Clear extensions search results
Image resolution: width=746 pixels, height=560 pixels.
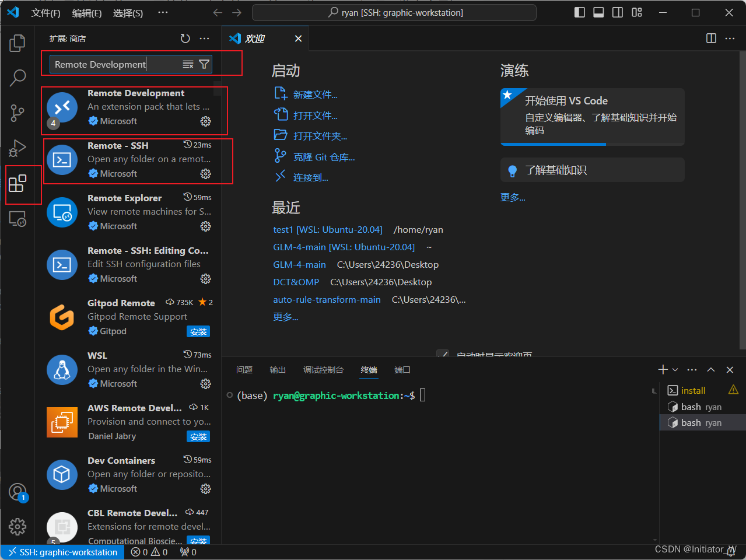(188, 65)
